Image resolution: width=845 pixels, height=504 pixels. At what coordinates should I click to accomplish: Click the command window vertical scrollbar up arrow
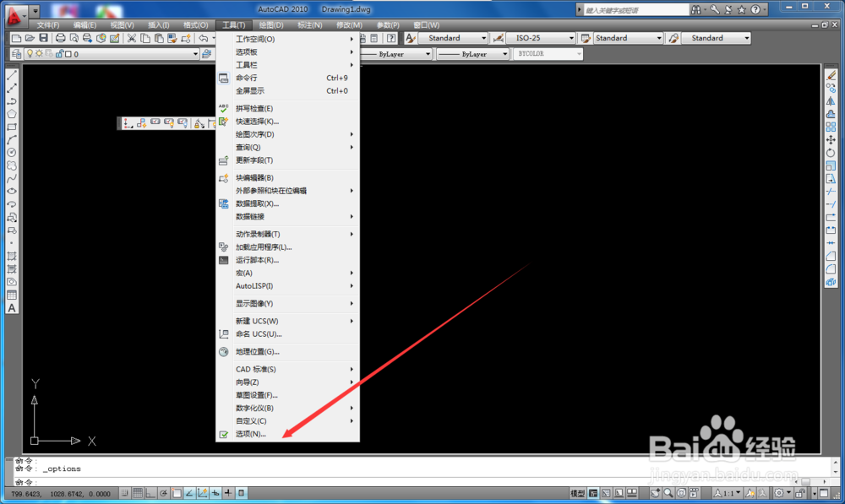pyautogui.click(x=836, y=462)
